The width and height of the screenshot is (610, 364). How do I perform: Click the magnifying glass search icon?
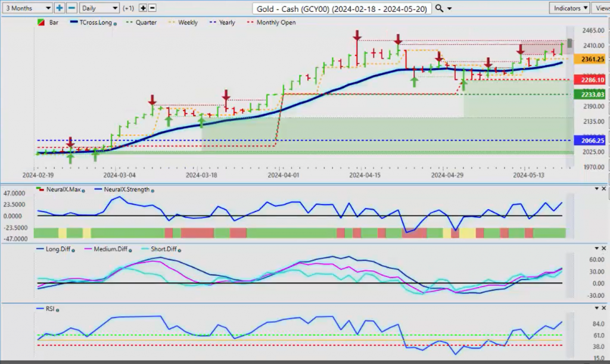(x=439, y=8)
